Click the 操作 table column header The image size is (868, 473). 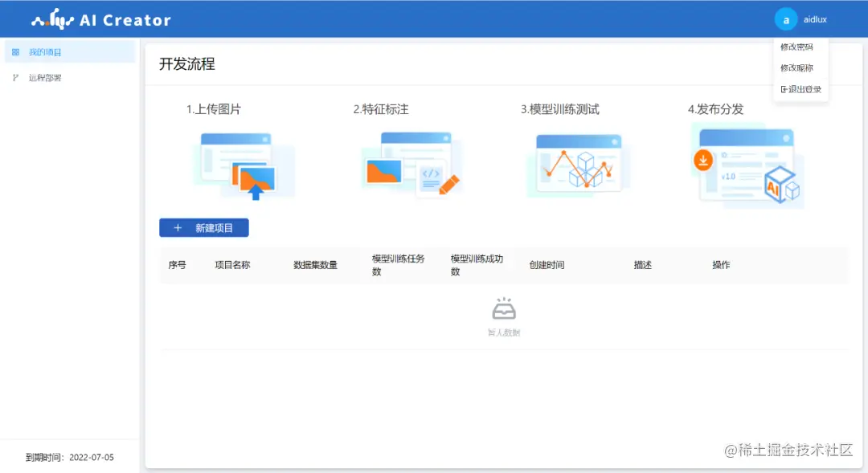tap(721, 265)
